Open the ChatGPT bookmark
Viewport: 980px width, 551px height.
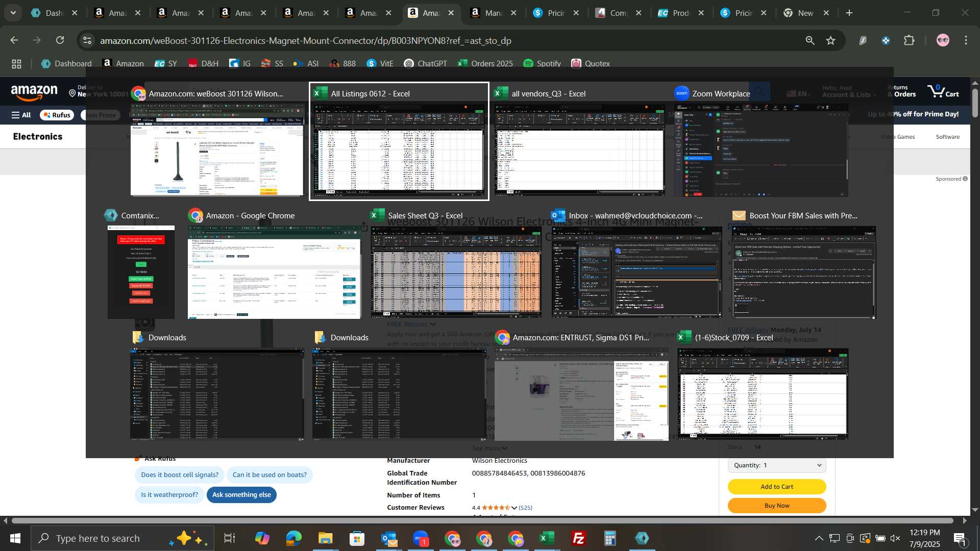click(425, 64)
